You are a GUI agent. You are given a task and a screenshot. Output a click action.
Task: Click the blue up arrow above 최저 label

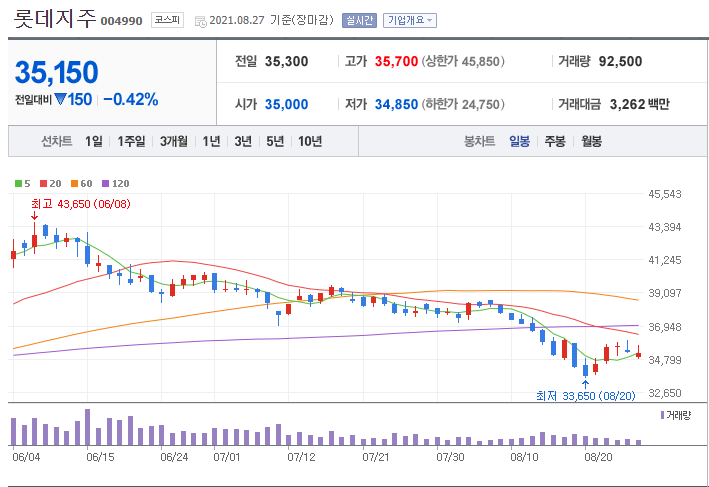pos(586,384)
